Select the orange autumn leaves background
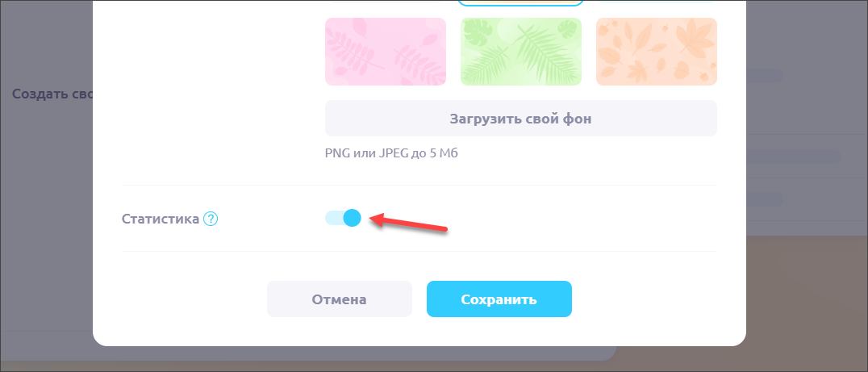This screenshot has height=372, width=868. (657, 52)
